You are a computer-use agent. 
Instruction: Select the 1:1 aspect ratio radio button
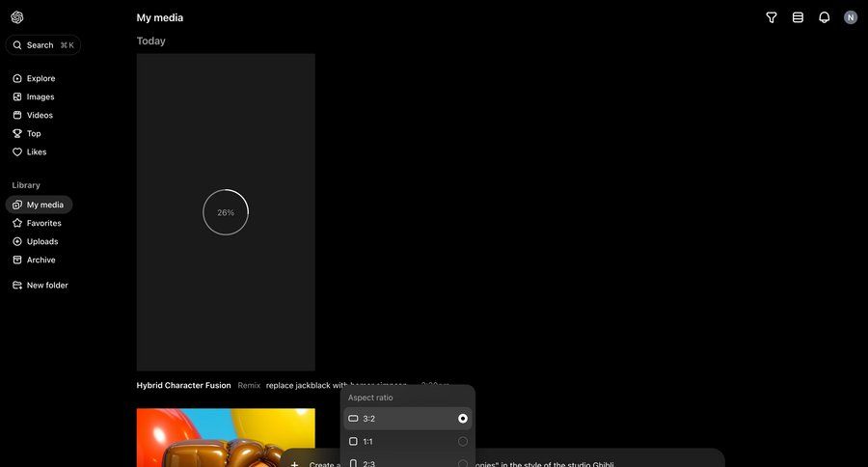463,442
